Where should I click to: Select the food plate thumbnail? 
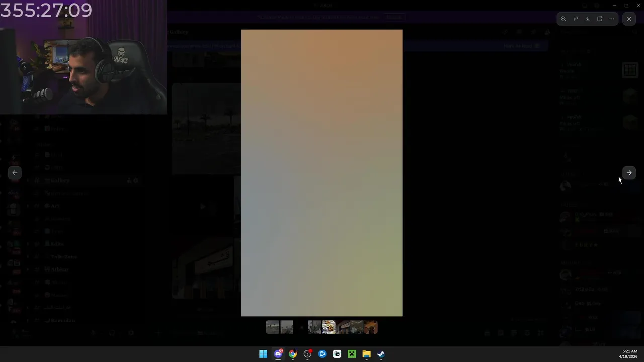[329, 327]
